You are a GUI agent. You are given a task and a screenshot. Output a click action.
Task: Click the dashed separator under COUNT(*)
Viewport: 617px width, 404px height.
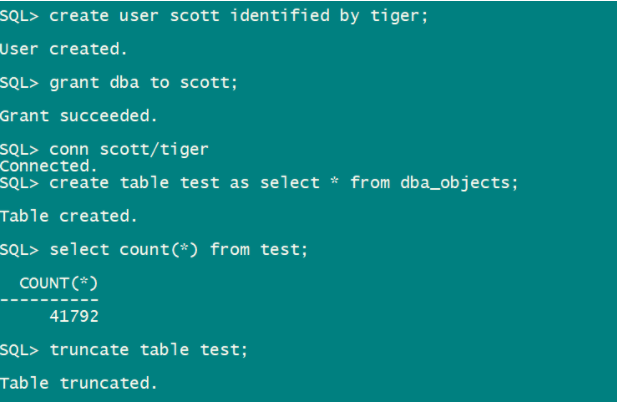[x=49, y=298]
